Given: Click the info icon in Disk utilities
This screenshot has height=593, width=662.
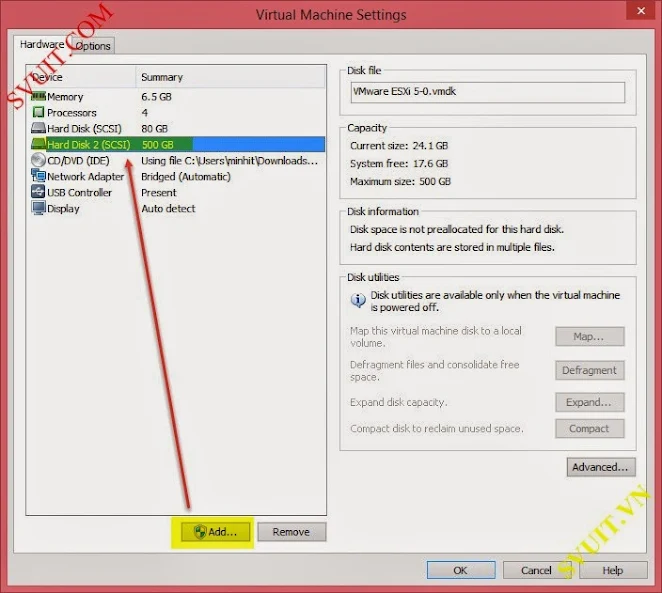Looking at the screenshot, I should pyautogui.click(x=358, y=301).
